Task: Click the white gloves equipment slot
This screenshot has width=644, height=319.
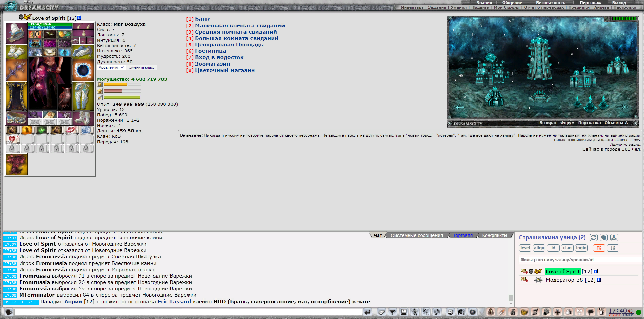Action: (x=16, y=52)
